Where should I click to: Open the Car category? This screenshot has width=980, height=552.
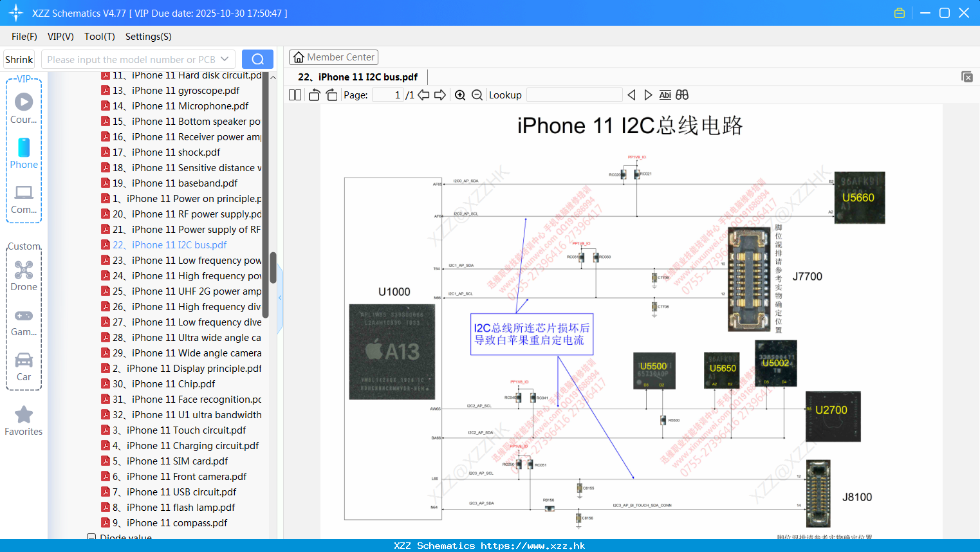(x=24, y=367)
